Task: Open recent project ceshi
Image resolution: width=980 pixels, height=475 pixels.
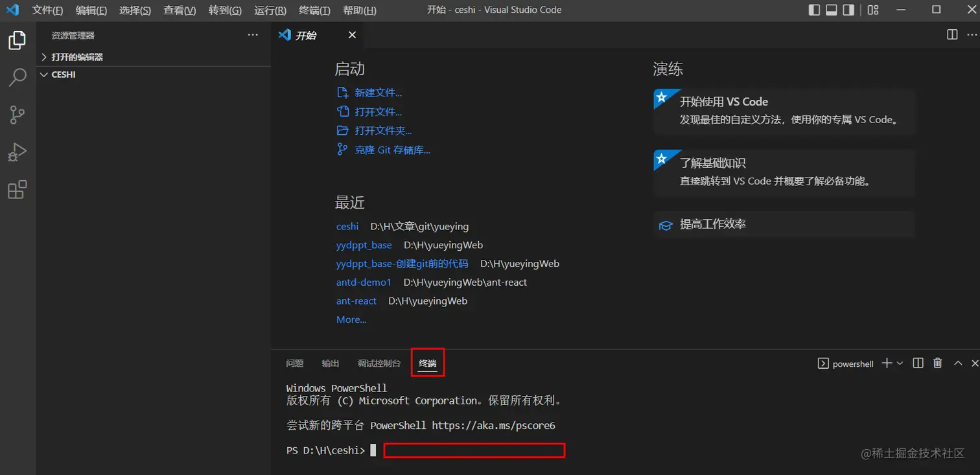Action: tap(347, 226)
